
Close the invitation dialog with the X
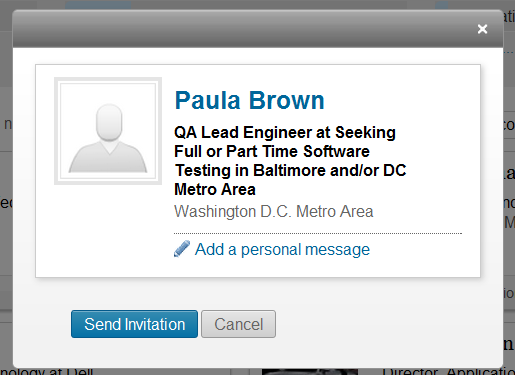tap(482, 29)
